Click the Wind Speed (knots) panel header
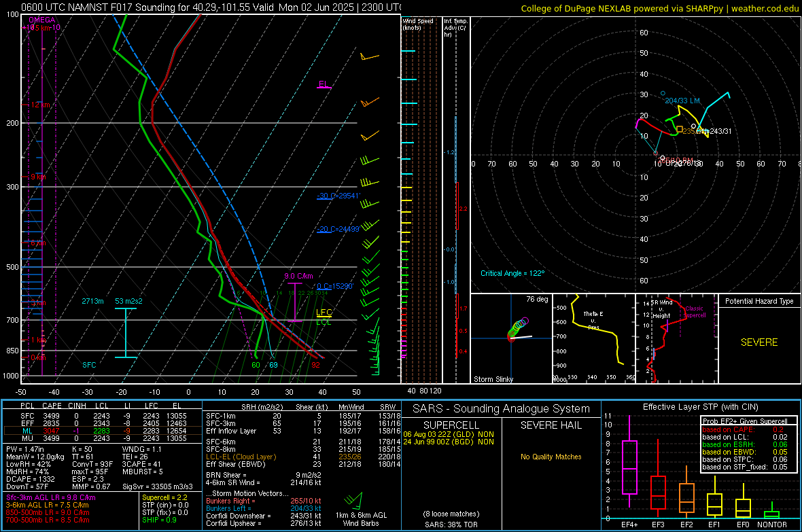The width and height of the screenshot is (802, 532). click(418, 24)
